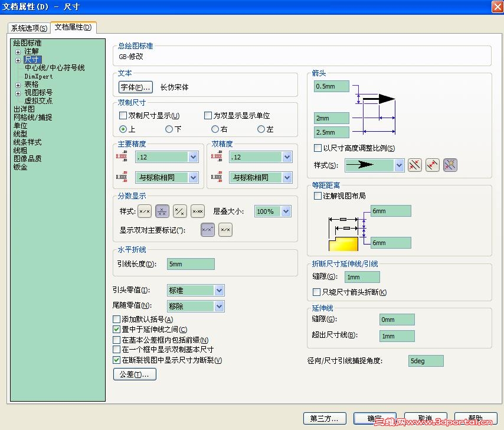This screenshot has height=430, width=504.
Task: Choose the stacked fraction style icon
Action: (x=162, y=211)
